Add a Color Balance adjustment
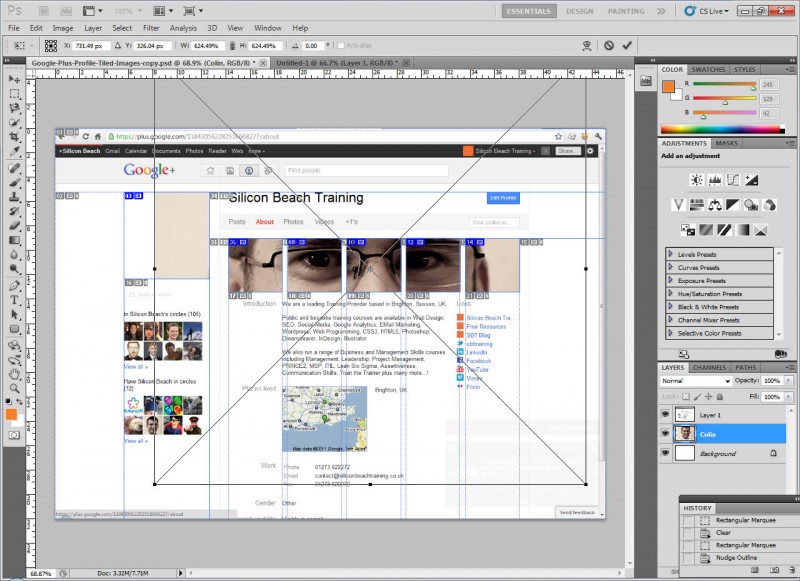800x581 pixels. (x=715, y=205)
